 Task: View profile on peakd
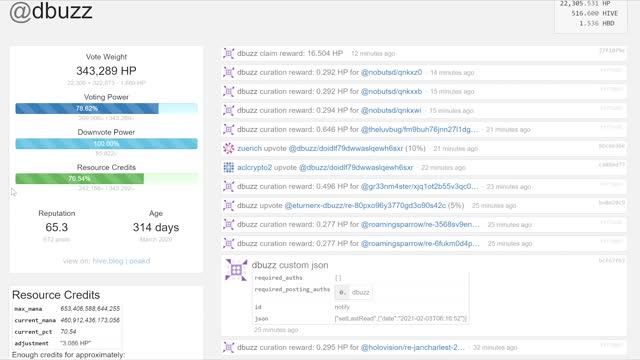[140, 261]
